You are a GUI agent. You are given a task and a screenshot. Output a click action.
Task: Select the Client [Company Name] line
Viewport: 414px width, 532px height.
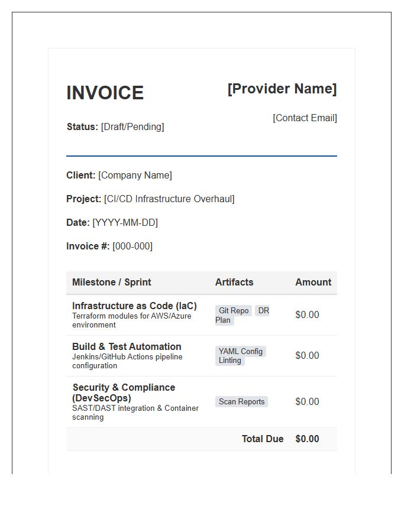pos(119,176)
